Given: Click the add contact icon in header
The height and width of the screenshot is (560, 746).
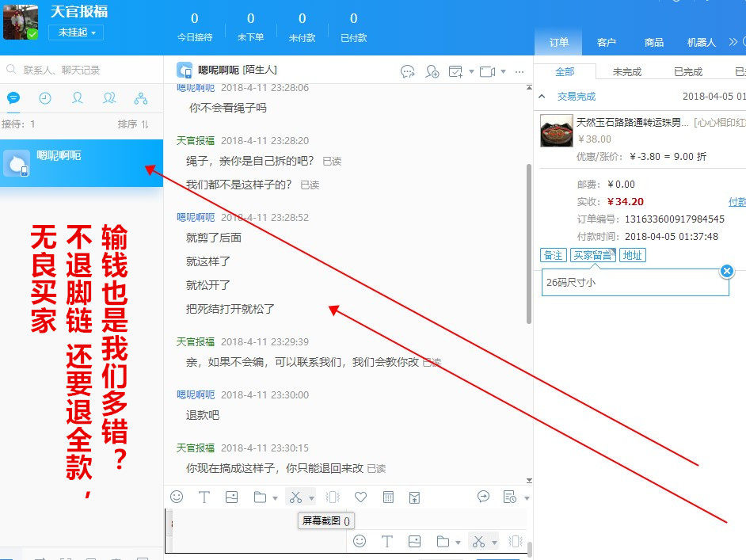Looking at the screenshot, I should click(x=432, y=72).
